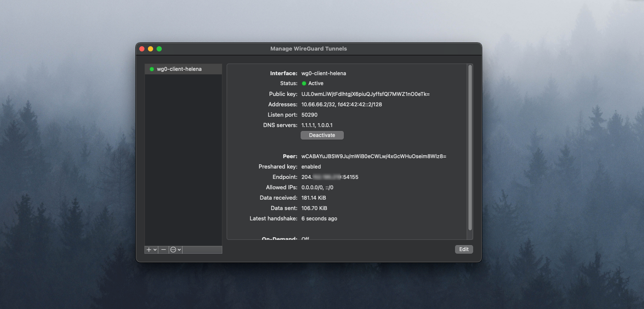The image size is (644, 309).
Task: Click the Manage WireGuard Tunnels title bar
Action: coord(308,49)
